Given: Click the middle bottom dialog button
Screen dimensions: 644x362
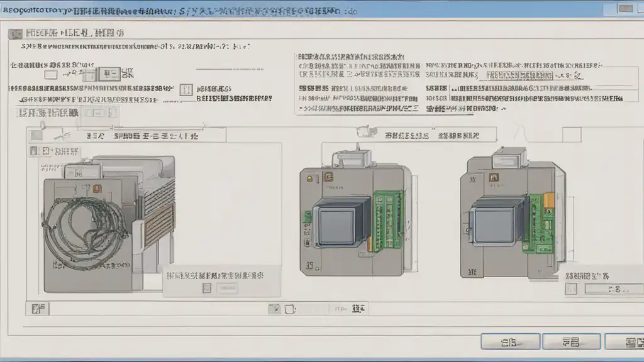Looking at the screenshot, I should (571, 341).
